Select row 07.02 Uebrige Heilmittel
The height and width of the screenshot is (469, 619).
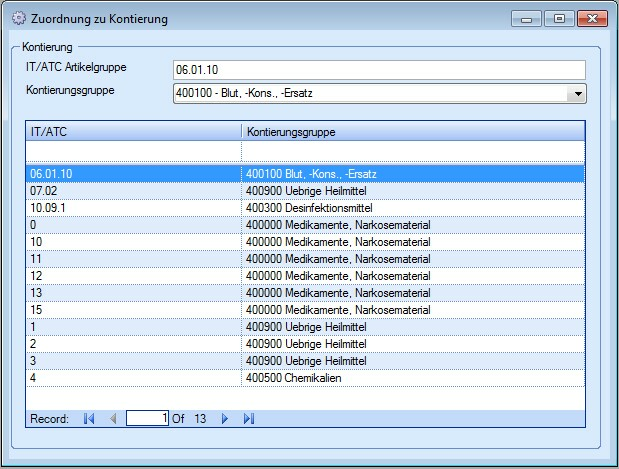coord(300,191)
